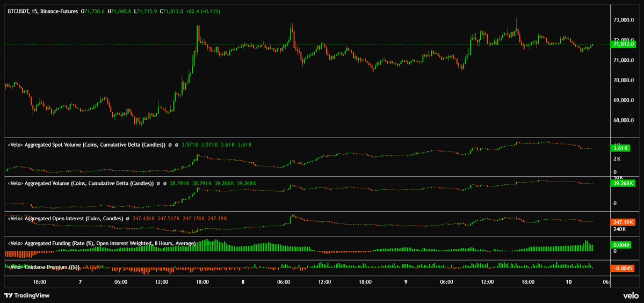Click the orange −0.0045 premium axis label
Image resolution: width=644 pixels, height=303 pixels.
coord(623,269)
